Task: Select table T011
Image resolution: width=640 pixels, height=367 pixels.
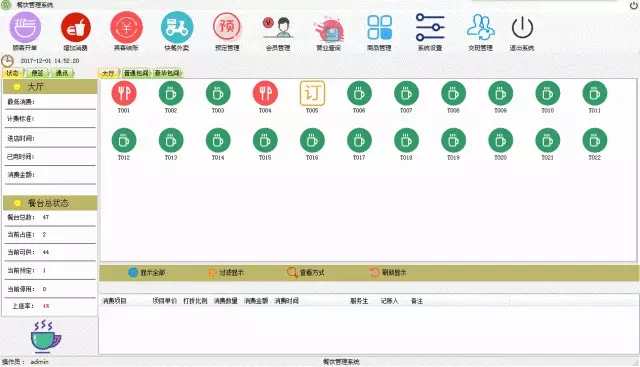Action: click(595, 93)
